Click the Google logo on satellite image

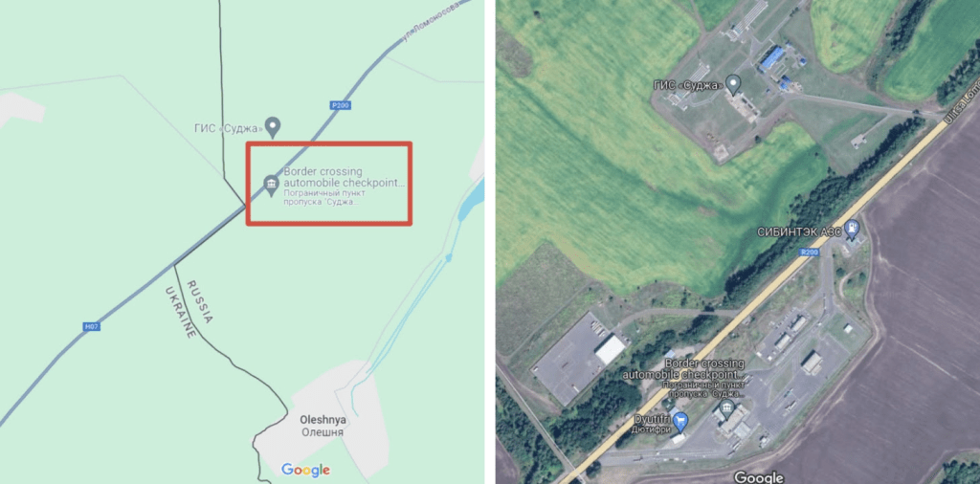pyautogui.click(x=758, y=477)
